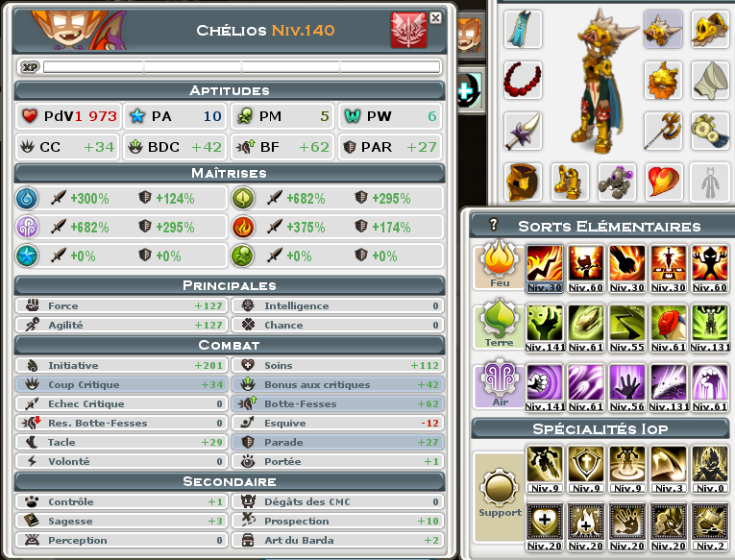Toggle the Coup Critique stat row

point(121,384)
